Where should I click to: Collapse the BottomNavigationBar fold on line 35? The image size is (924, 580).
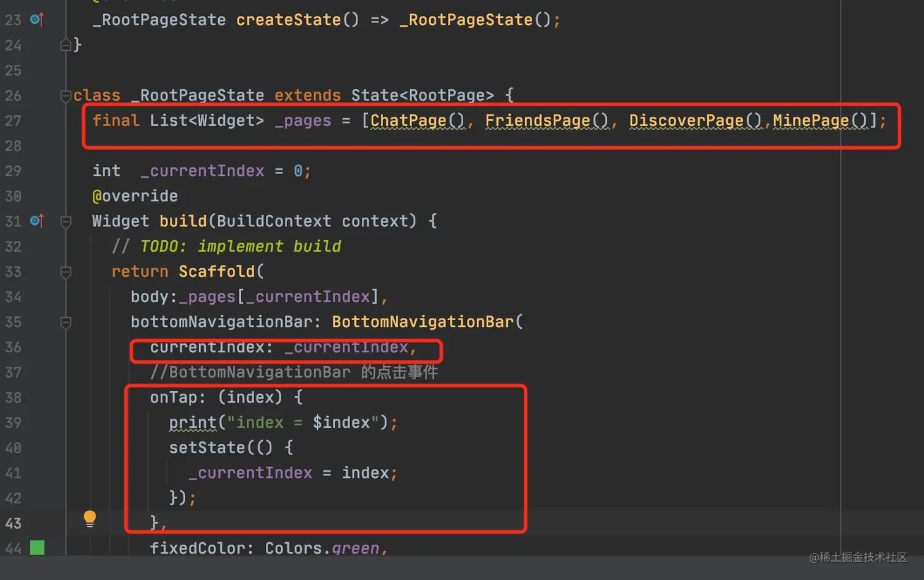tap(66, 322)
